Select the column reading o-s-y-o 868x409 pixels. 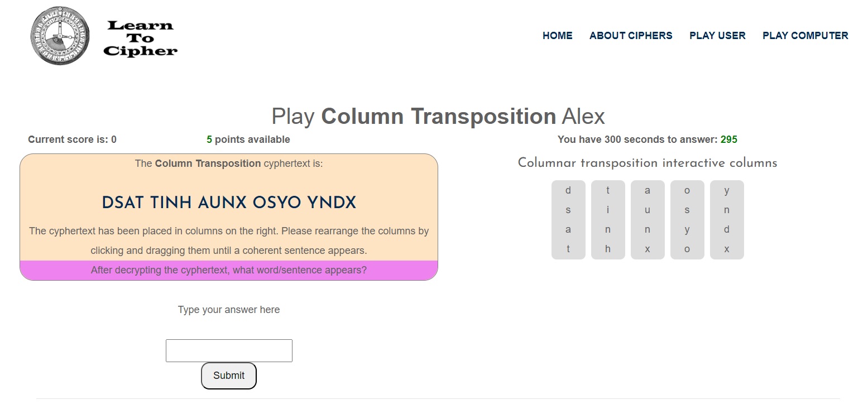687,220
